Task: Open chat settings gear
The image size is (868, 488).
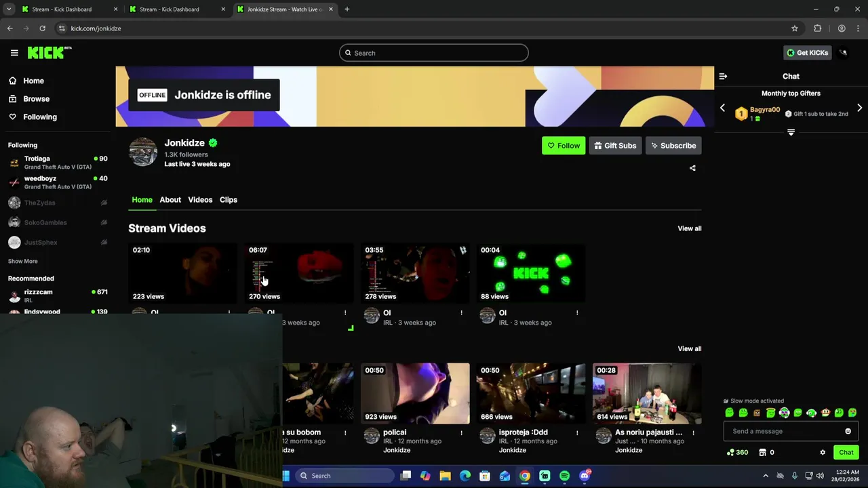Action: [x=823, y=453]
